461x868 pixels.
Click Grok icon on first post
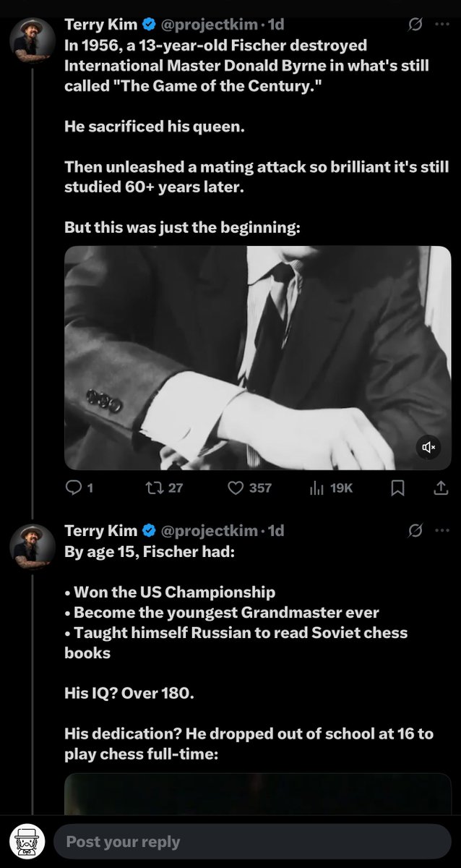[x=415, y=25]
